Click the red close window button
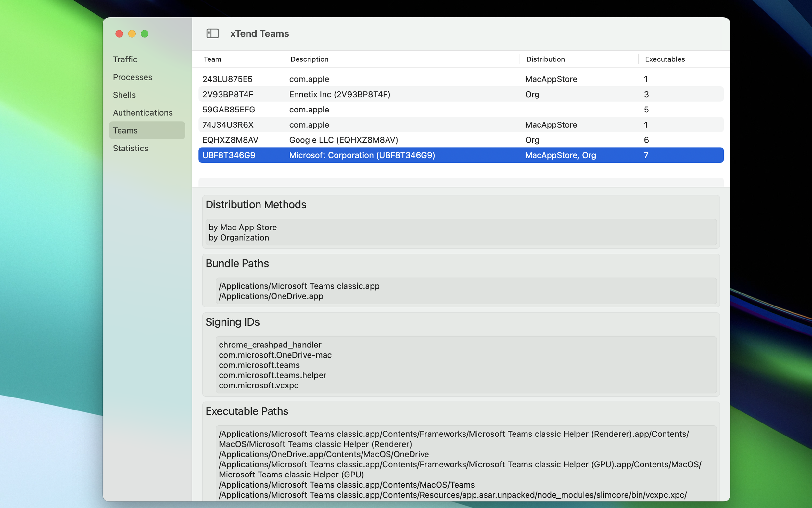Viewport: 812px width, 508px height. click(x=119, y=33)
